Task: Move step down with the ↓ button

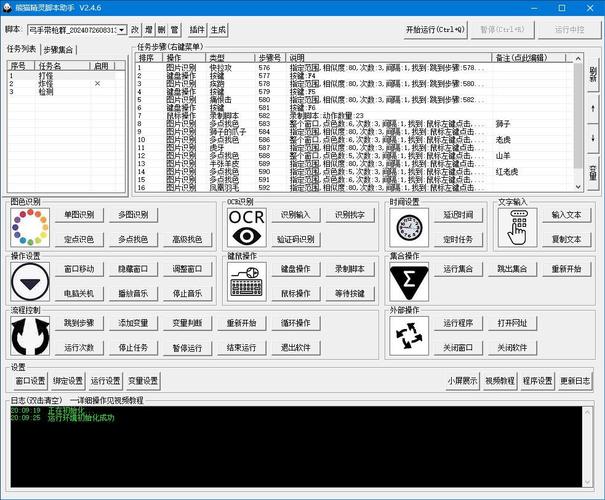Action: [593, 139]
